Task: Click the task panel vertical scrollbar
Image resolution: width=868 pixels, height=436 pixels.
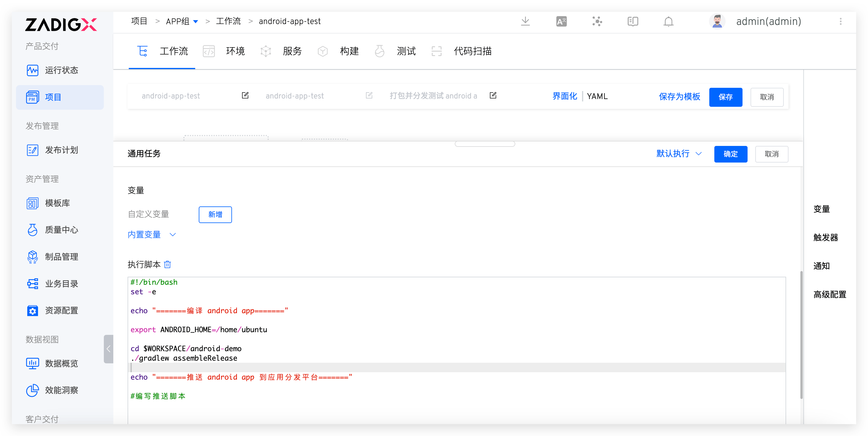Action: tap(801, 335)
